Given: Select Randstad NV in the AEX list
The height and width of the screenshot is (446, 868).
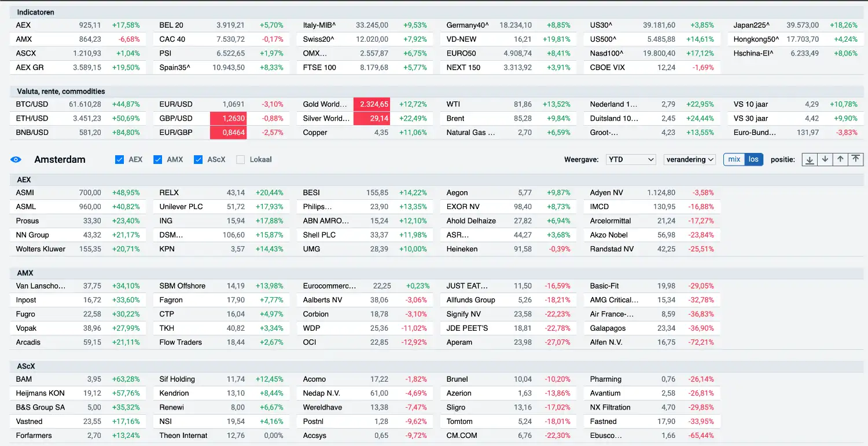Looking at the screenshot, I should 612,249.
